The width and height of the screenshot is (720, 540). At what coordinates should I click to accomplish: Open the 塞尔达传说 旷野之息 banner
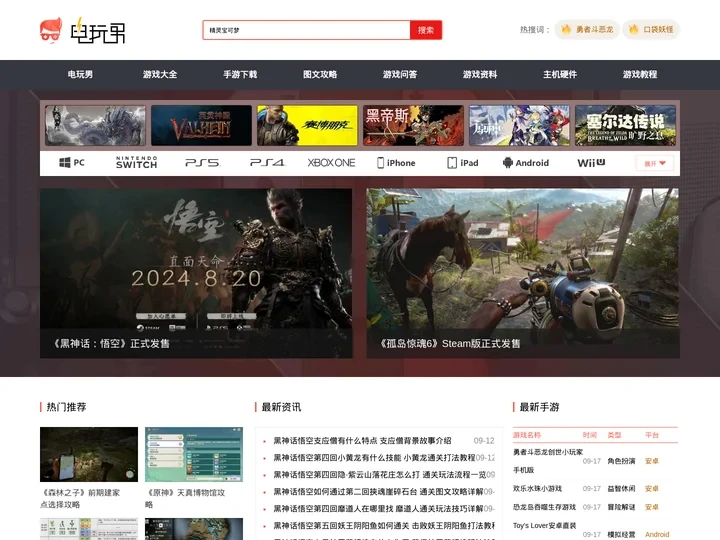[x=625, y=125]
